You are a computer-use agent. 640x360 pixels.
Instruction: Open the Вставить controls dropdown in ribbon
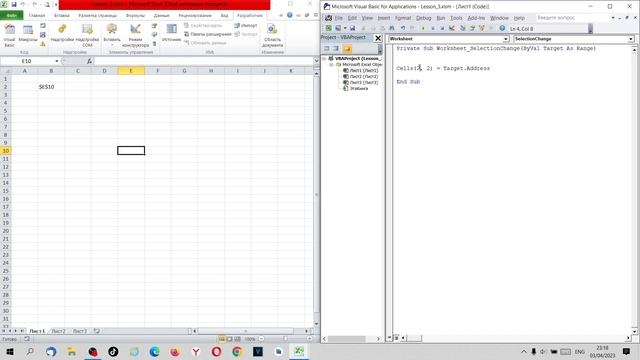(x=112, y=36)
